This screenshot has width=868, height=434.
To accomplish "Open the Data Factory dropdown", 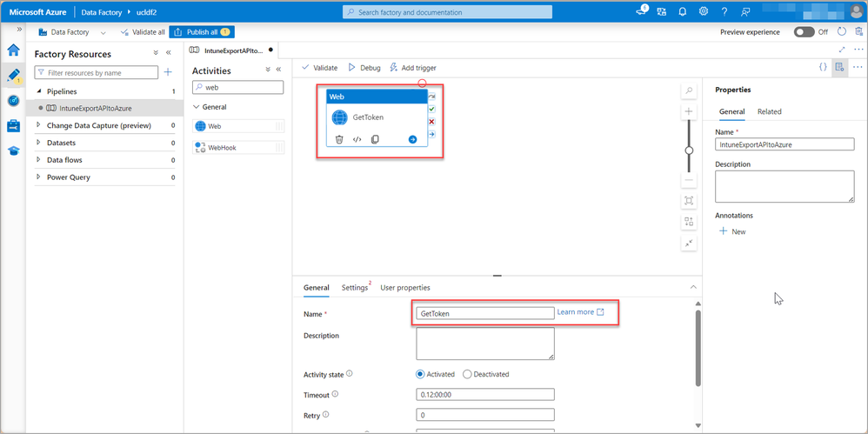I will 72,32.
